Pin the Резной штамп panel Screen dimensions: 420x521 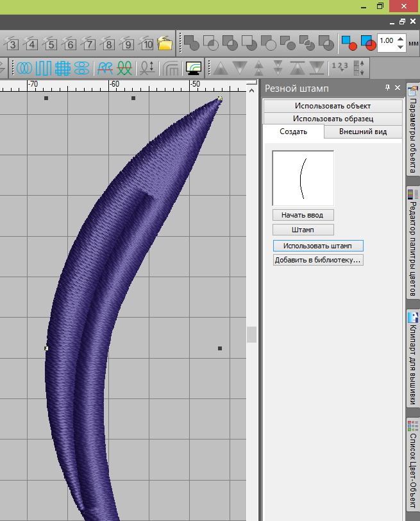click(387, 88)
